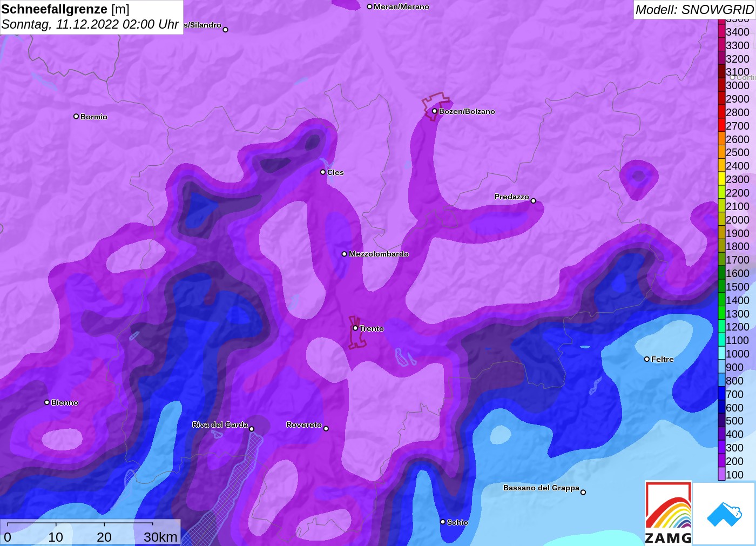The height and width of the screenshot is (546, 756).
Task: Click the 500 legend value label
Action: (x=734, y=421)
